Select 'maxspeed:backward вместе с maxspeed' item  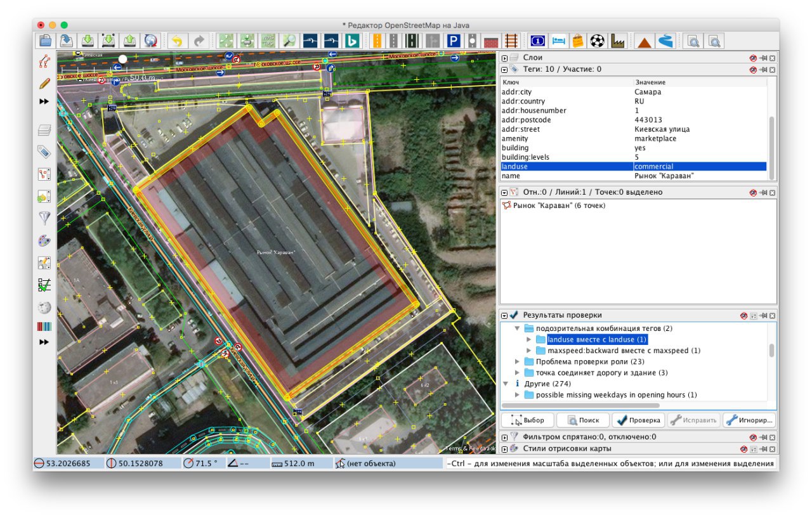624,351
